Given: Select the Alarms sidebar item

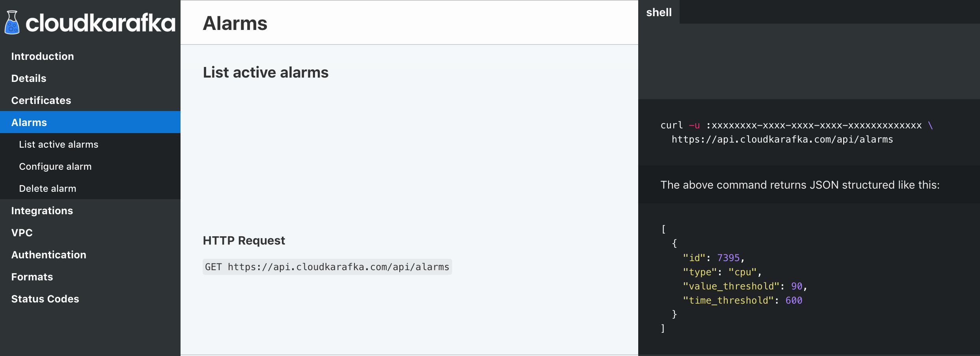Looking at the screenshot, I should click(x=90, y=122).
